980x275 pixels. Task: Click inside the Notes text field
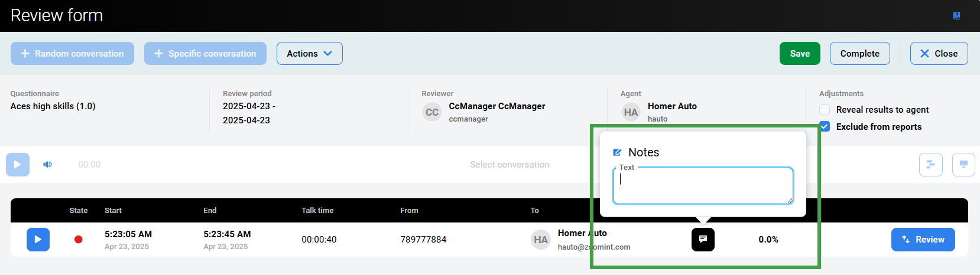[x=702, y=186]
